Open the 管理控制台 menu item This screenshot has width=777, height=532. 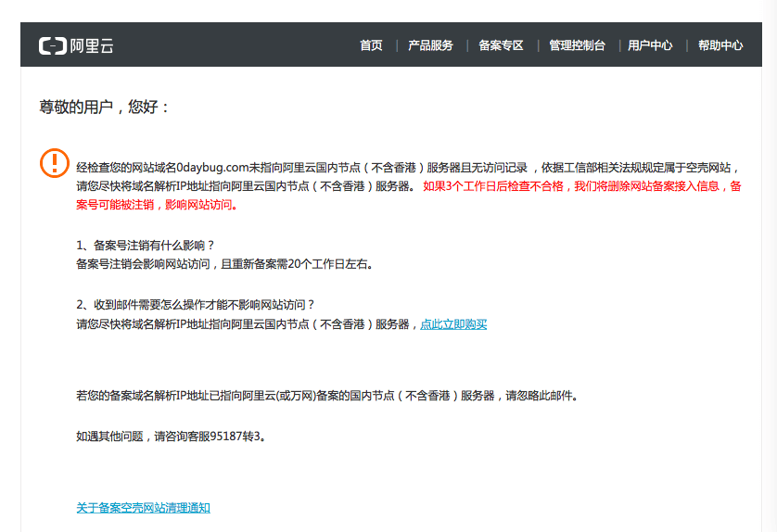[578, 45]
